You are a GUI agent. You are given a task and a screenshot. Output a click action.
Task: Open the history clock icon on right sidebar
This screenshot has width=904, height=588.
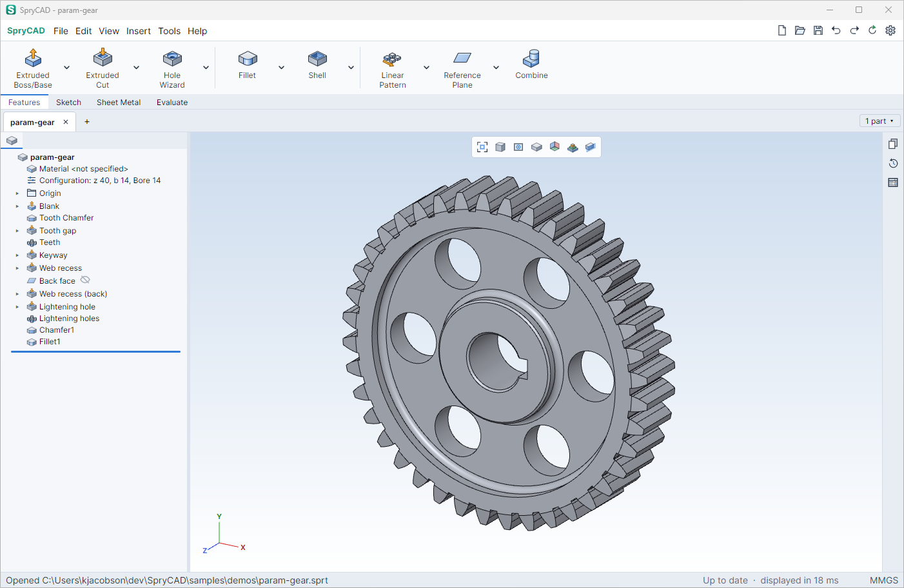pyautogui.click(x=893, y=163)
